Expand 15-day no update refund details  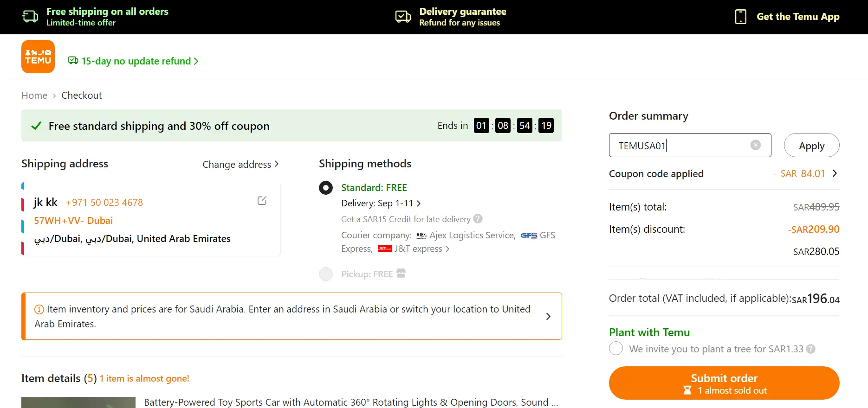[133, 61]
